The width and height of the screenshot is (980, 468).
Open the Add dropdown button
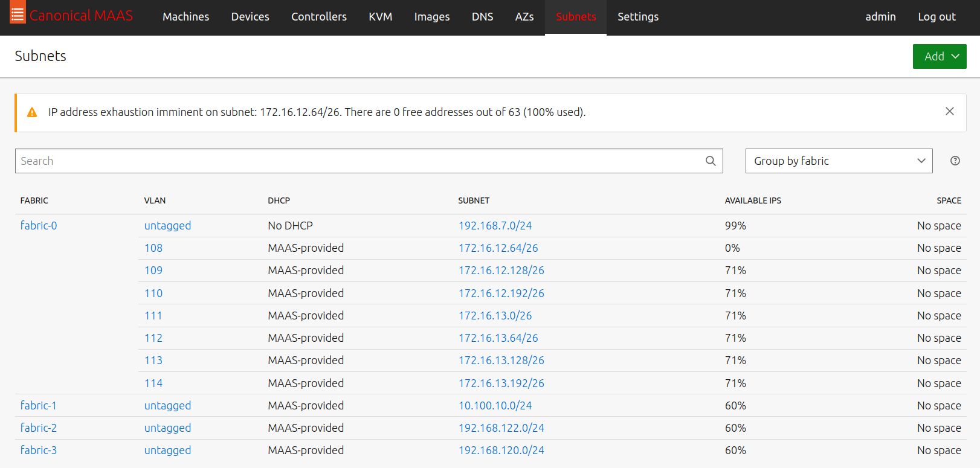tap(939, 56)
